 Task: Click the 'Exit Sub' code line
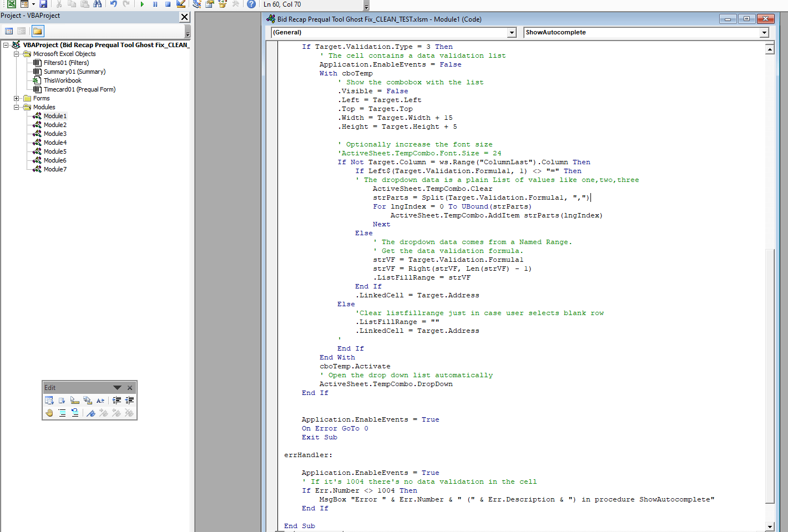319,437
